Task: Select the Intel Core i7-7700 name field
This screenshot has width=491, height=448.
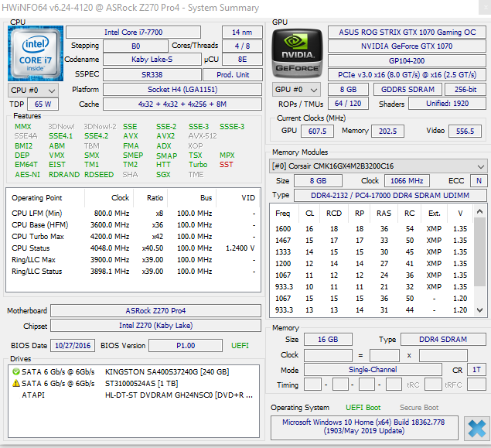Action: 134,32
